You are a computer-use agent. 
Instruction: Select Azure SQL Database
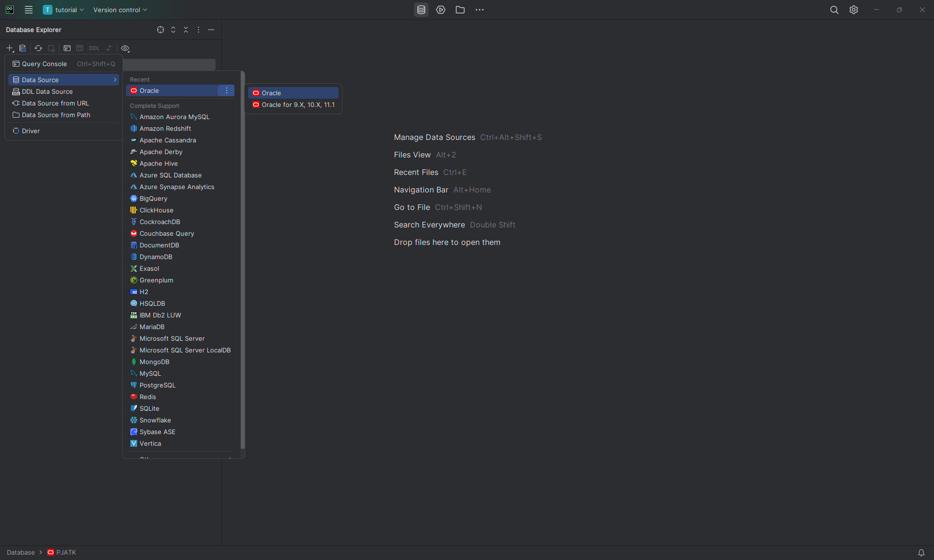click(180, 175)
